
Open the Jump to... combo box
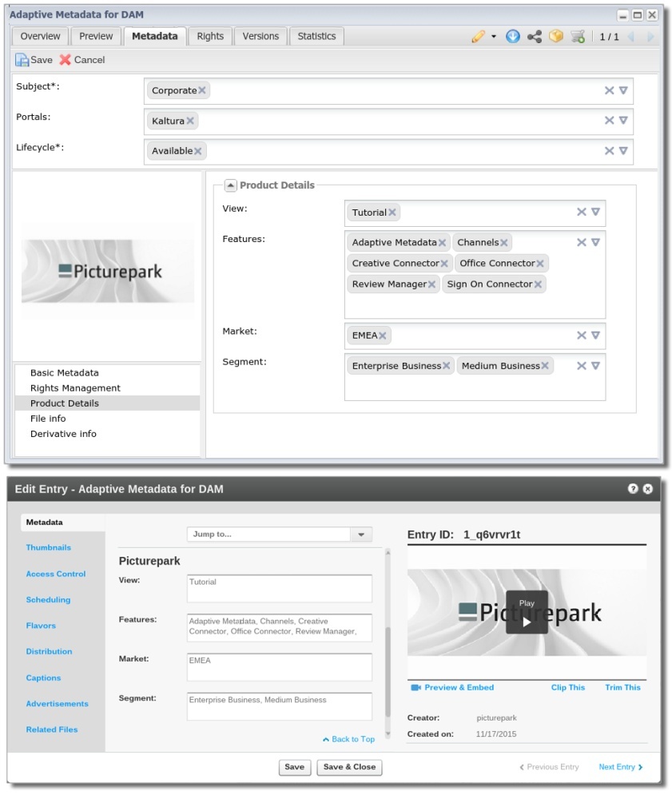(x=279, y=534)
